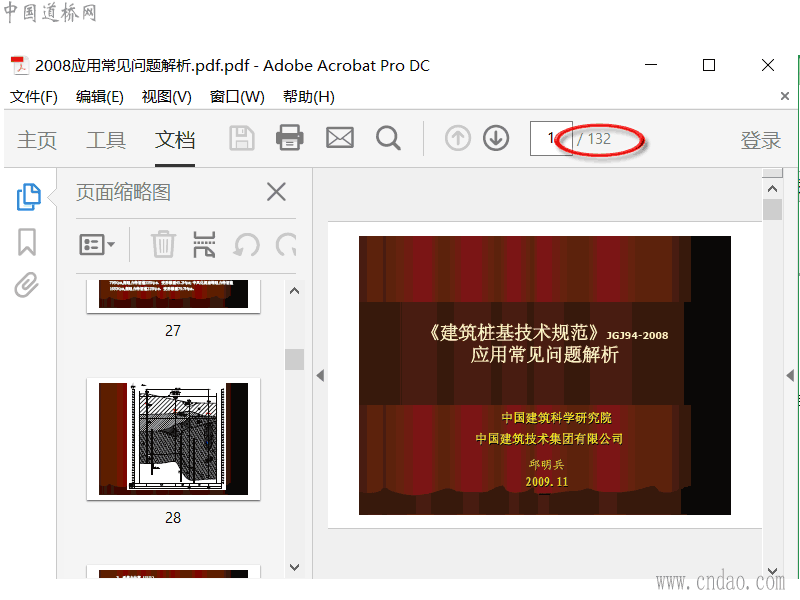Close the document with menu bar X
Screen dimensions: 800x600
pyautogui.click(x=785, y=96)
